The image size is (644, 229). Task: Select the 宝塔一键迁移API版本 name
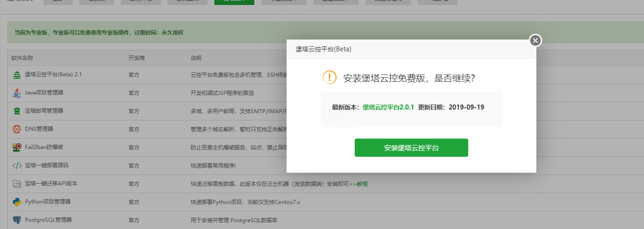pos(51,184)
